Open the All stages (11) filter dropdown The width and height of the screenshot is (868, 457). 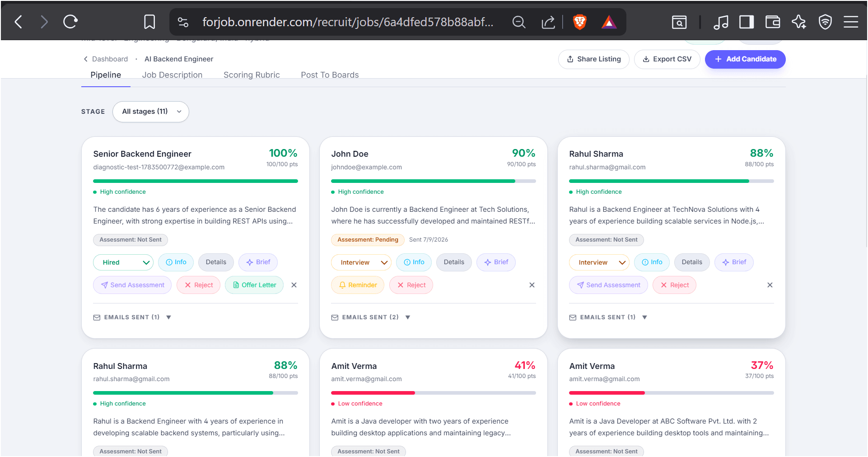(151, 112)
